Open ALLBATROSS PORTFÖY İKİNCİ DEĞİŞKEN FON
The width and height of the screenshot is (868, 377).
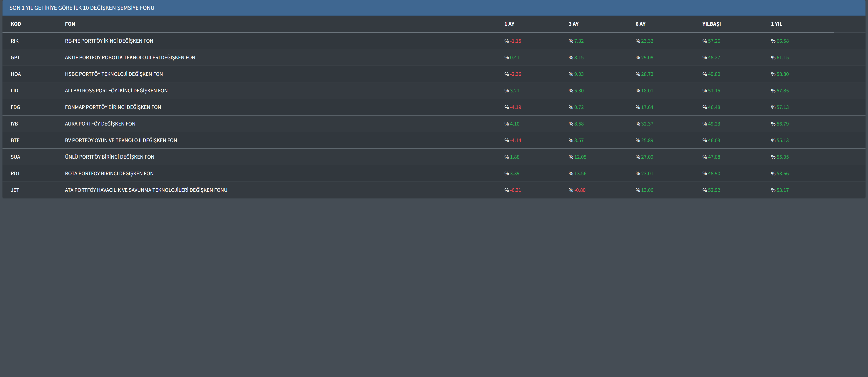click(x=116, y=91)
